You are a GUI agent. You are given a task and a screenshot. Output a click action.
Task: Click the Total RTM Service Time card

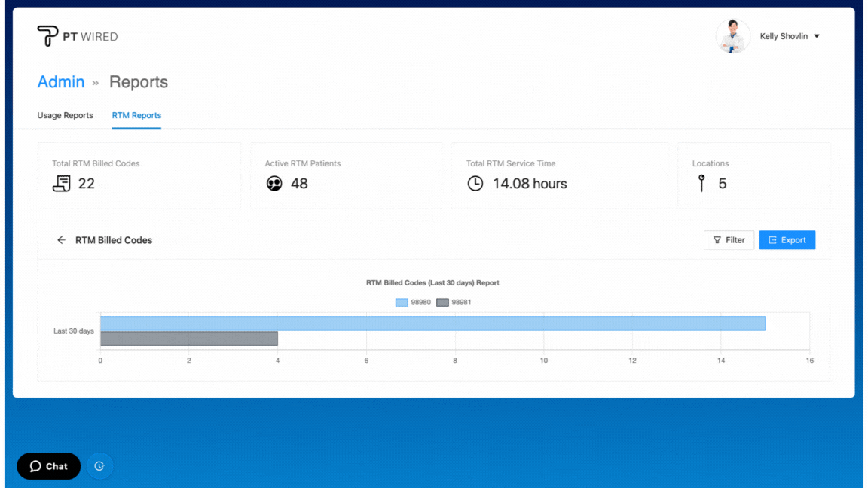pos(559,175)
